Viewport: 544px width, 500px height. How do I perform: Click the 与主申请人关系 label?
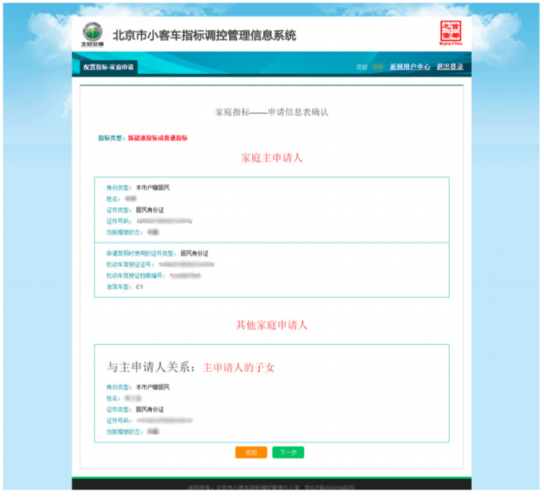(x=151, y=367)
